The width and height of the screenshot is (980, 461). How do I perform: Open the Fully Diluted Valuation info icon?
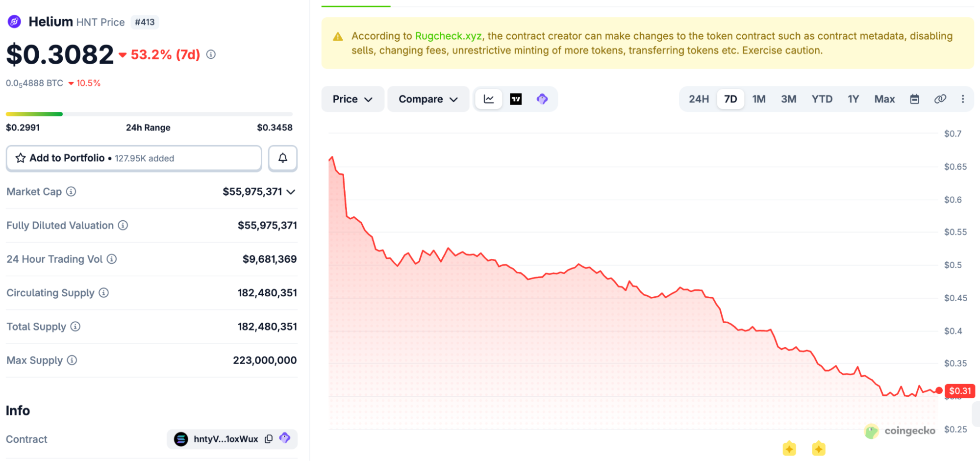[123, 225]
